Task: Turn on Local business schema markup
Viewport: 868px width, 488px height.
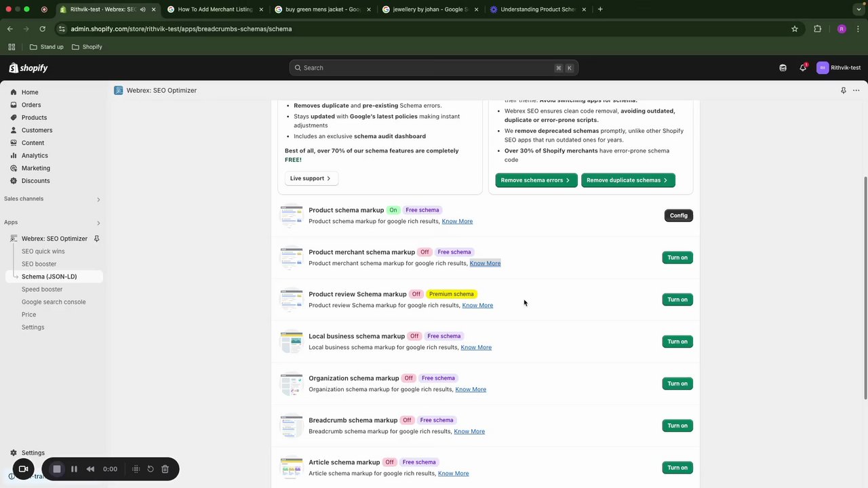Action: pyautogui.click(x=677, y=342)
